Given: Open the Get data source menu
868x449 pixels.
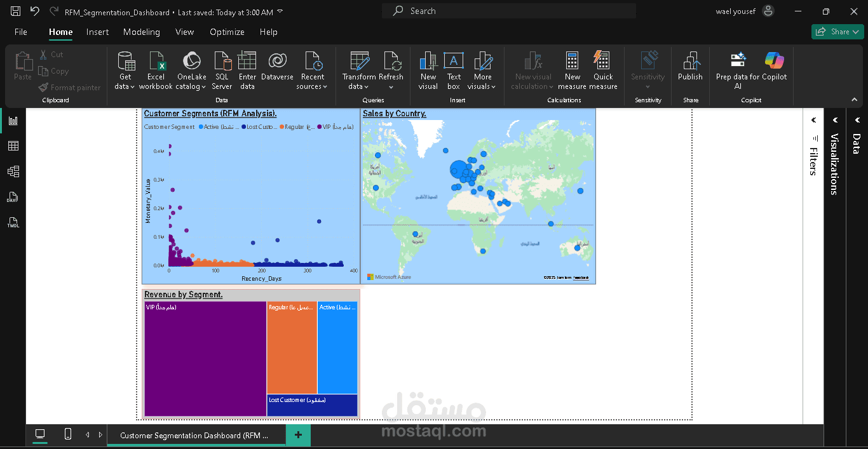Looking at the screenshot, I should tap(125, 70).
